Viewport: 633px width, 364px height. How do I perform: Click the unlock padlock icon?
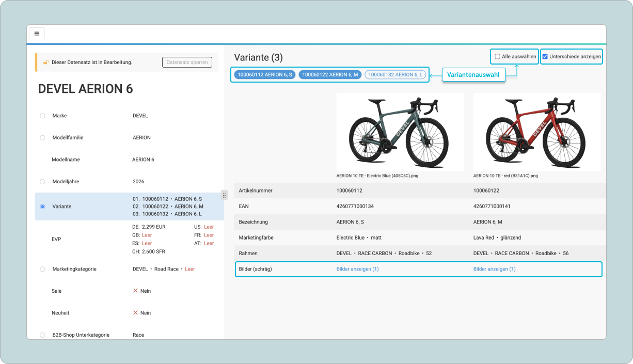tap(45, 62)
